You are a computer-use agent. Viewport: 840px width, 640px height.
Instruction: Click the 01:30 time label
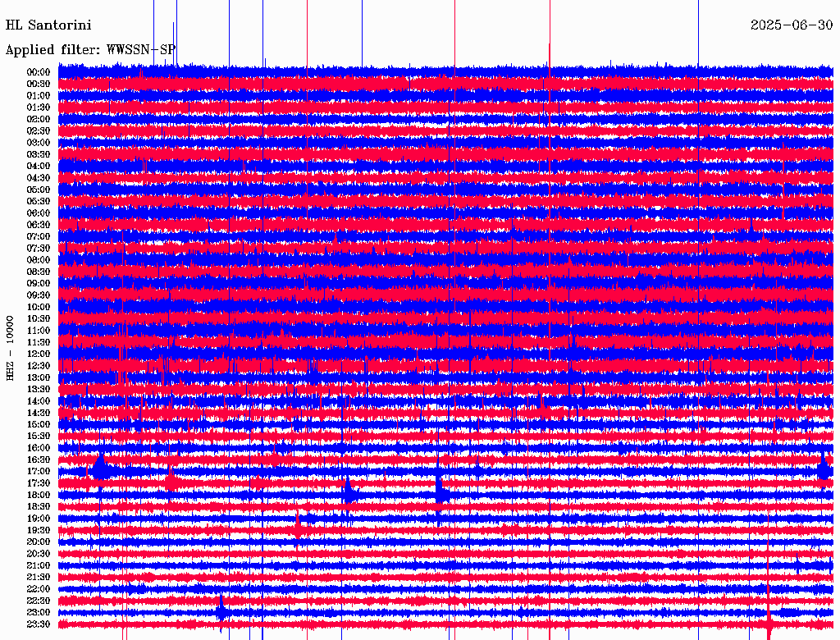point(39,107)
